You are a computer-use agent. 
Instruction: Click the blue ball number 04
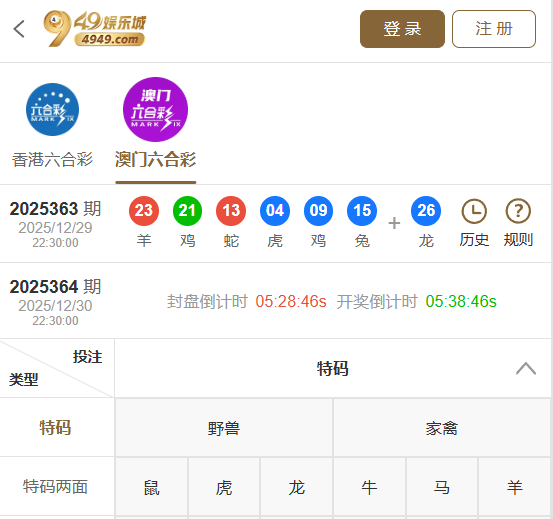(275, 211)
